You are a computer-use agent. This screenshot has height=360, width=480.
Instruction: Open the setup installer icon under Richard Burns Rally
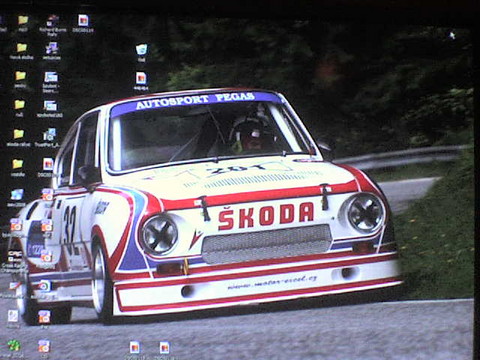click(x=52, y=49)
